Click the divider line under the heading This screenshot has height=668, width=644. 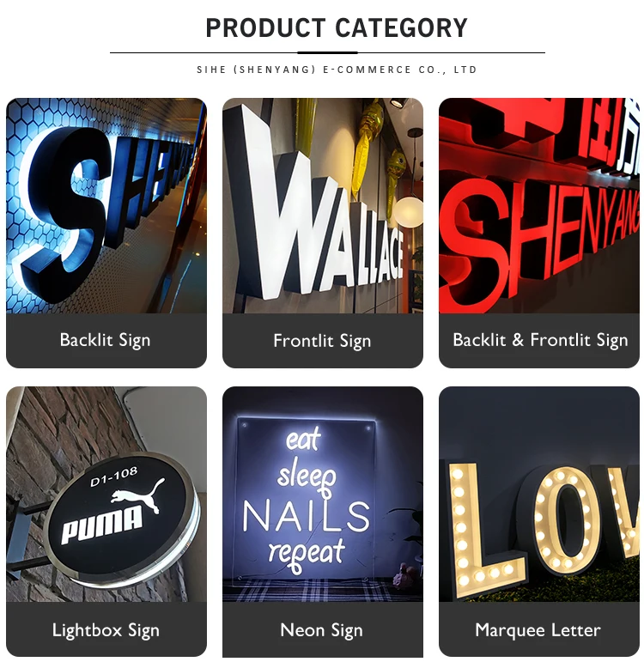click(327, 53)
